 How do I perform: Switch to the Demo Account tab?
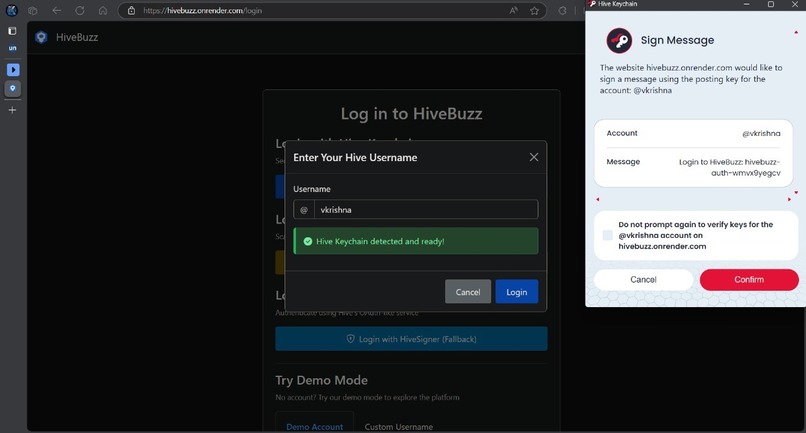coord(315,426)
